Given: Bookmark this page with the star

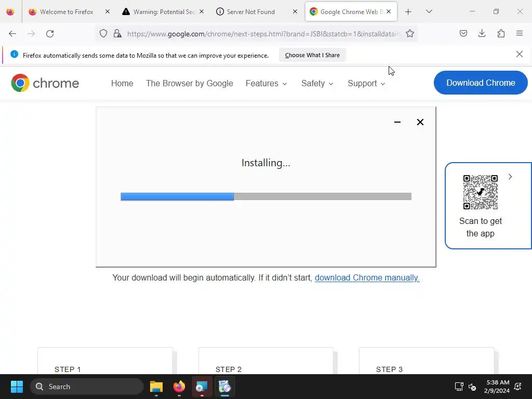Looking at the screenshot, I should point(410,33).
